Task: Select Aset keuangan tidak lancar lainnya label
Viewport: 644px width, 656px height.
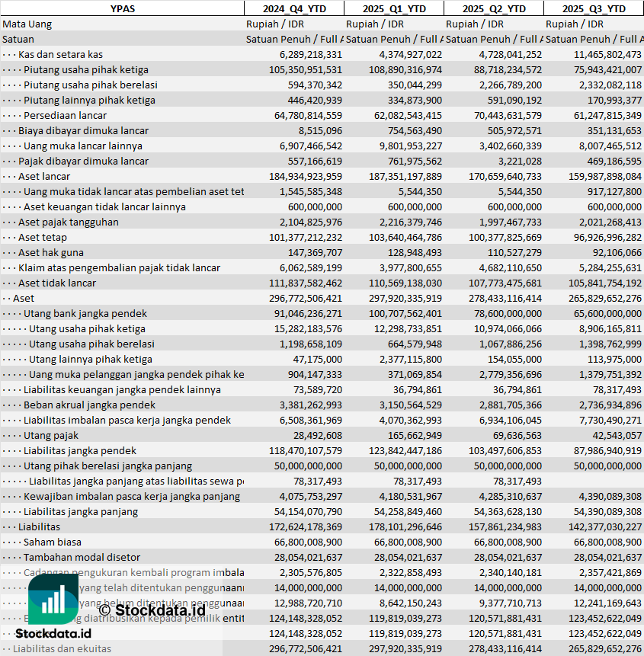Action: [x=104, y=207]
